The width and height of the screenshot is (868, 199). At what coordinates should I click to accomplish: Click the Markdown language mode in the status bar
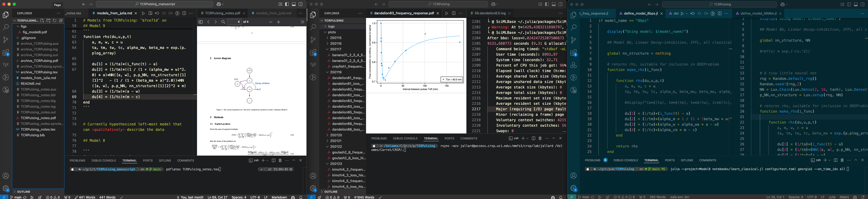(x=279, y=197)
